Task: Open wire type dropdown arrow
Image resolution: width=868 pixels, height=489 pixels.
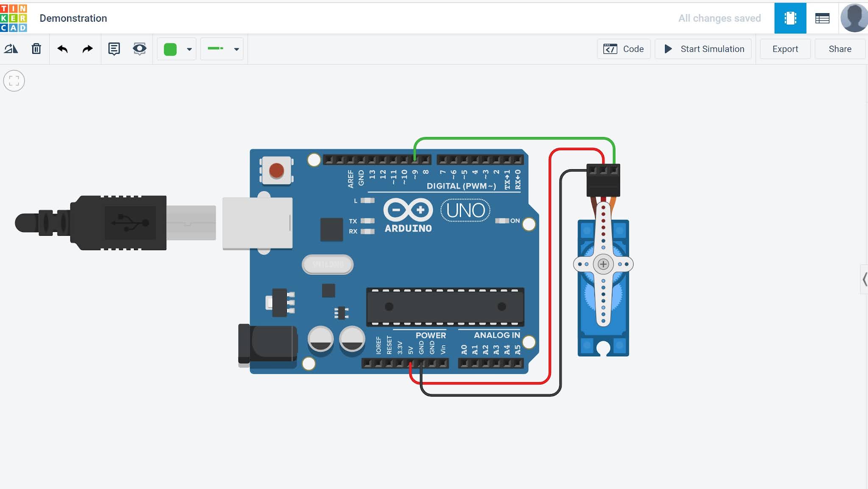Action: 236,49
